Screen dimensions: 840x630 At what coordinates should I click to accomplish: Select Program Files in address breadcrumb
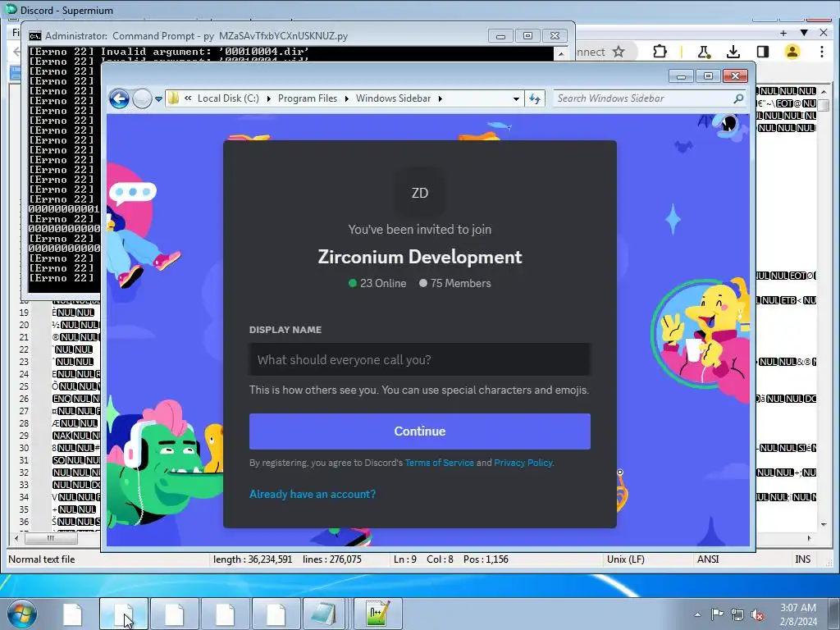pos(308,98)
